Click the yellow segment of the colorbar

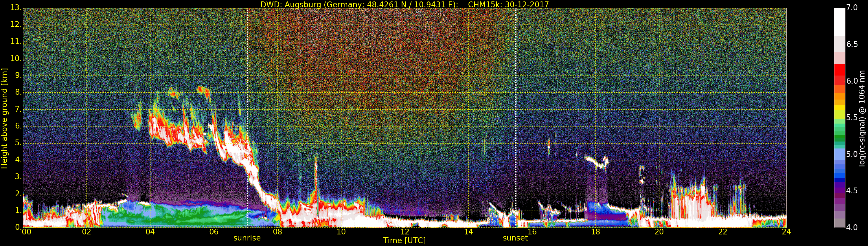pyautogui.click(x=839, y=108)
